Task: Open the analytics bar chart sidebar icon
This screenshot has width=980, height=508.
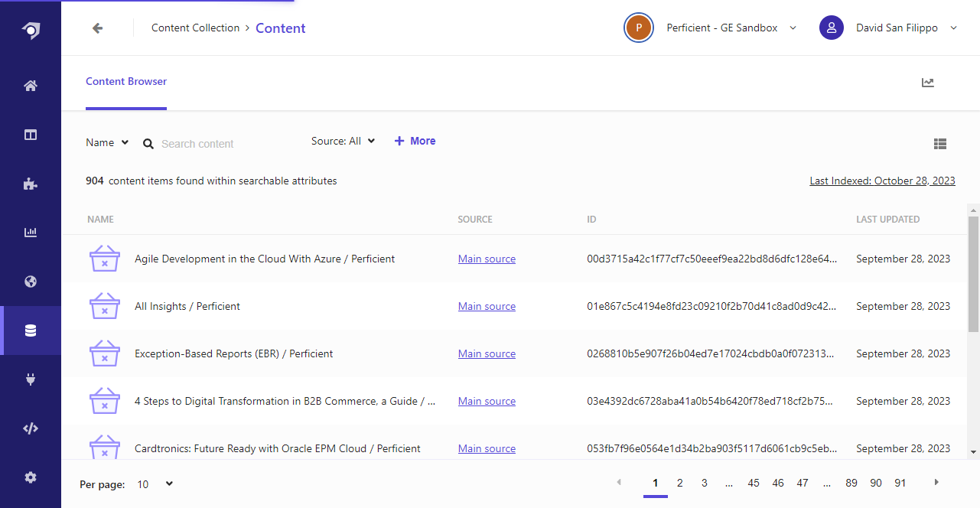Action: [30, 232]
